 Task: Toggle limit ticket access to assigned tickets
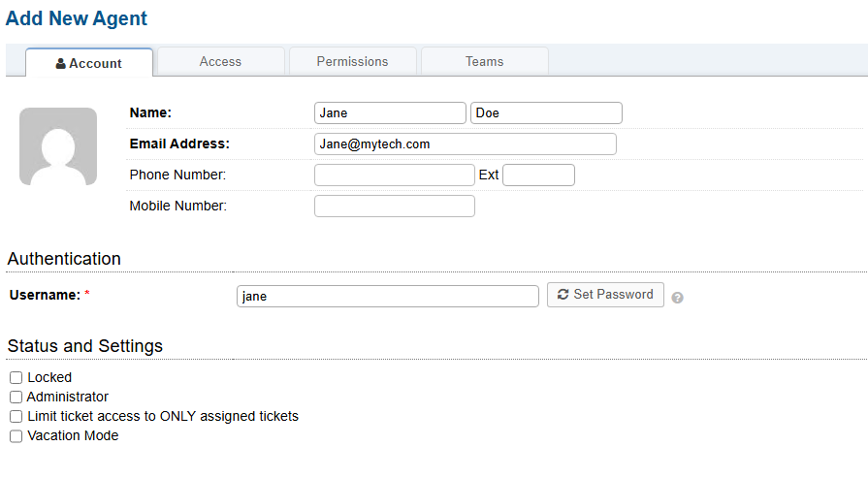[16, 416]
